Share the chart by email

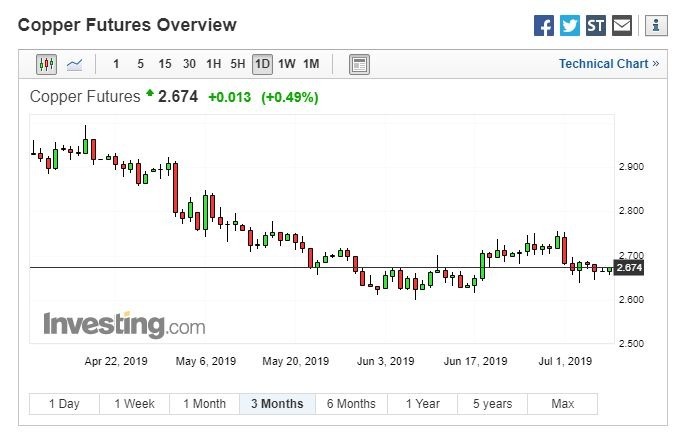(621, 26)
